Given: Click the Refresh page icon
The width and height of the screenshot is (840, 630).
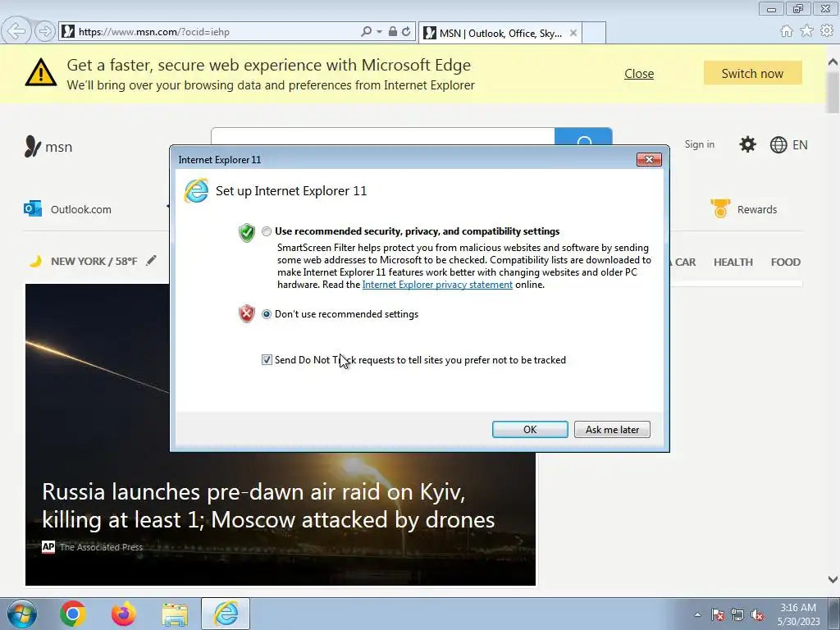Looking at the screenshot, I should point(406,32).
